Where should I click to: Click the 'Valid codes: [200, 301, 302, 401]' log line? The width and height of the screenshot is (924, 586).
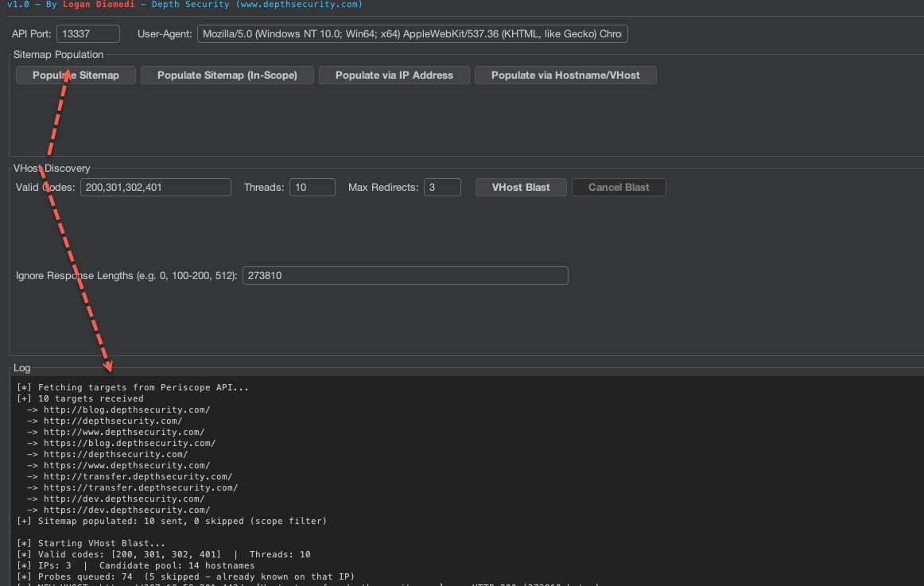(x=163, y=555)
